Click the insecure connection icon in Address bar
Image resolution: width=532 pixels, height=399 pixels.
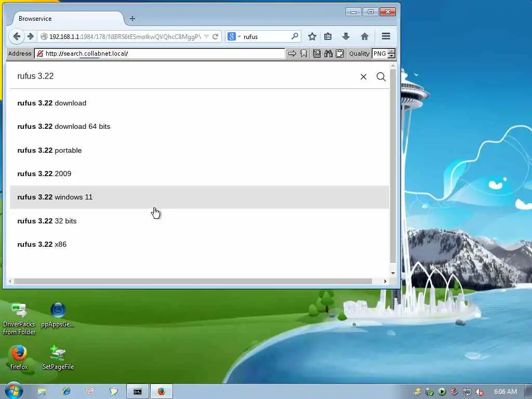coord(40,54)
